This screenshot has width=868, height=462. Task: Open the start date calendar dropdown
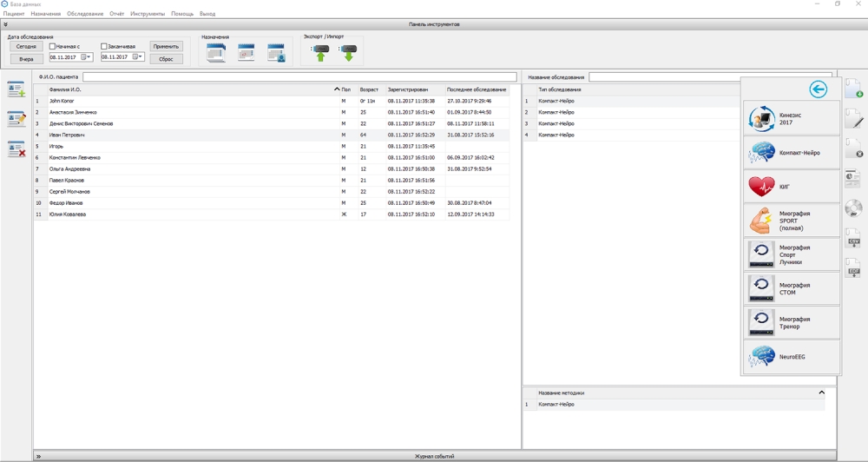tap(87, 57)
